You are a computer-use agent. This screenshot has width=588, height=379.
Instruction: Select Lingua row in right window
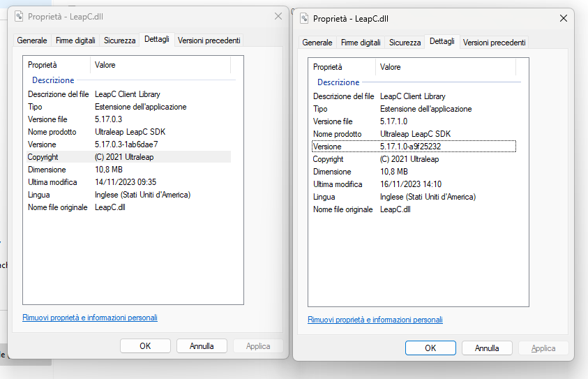[x=414, y=197]
